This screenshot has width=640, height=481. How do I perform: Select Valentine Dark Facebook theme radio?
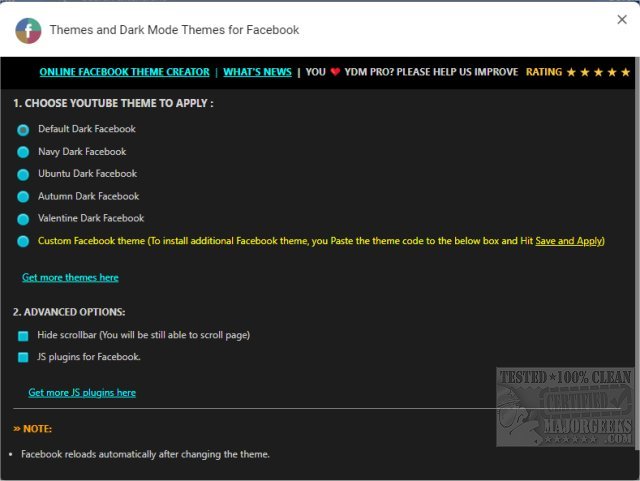(x=23, y=219)
